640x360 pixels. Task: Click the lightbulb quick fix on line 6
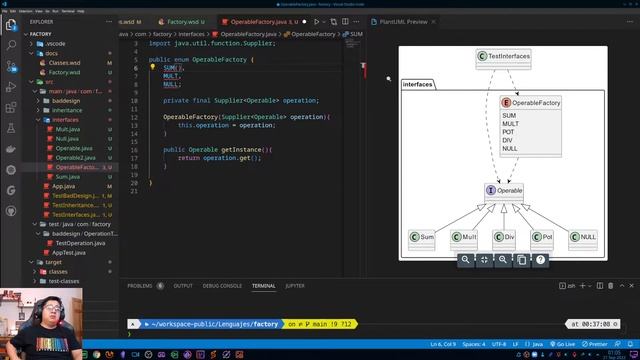(x=152, y=67)
